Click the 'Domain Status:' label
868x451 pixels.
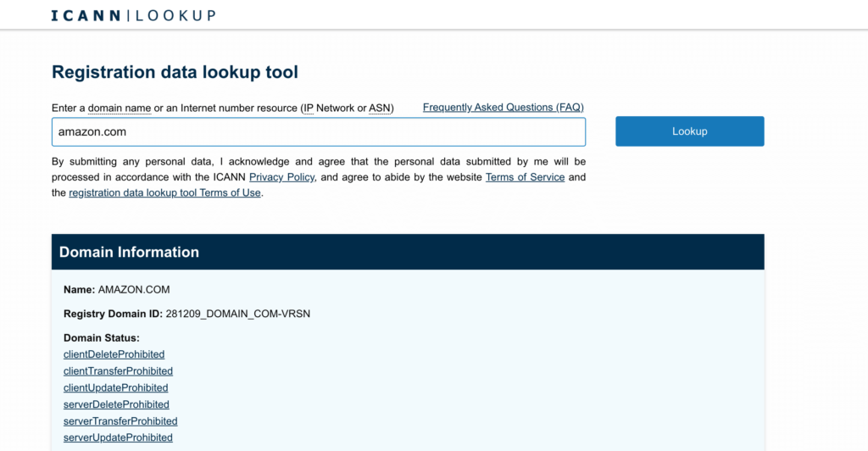[102, 337]
